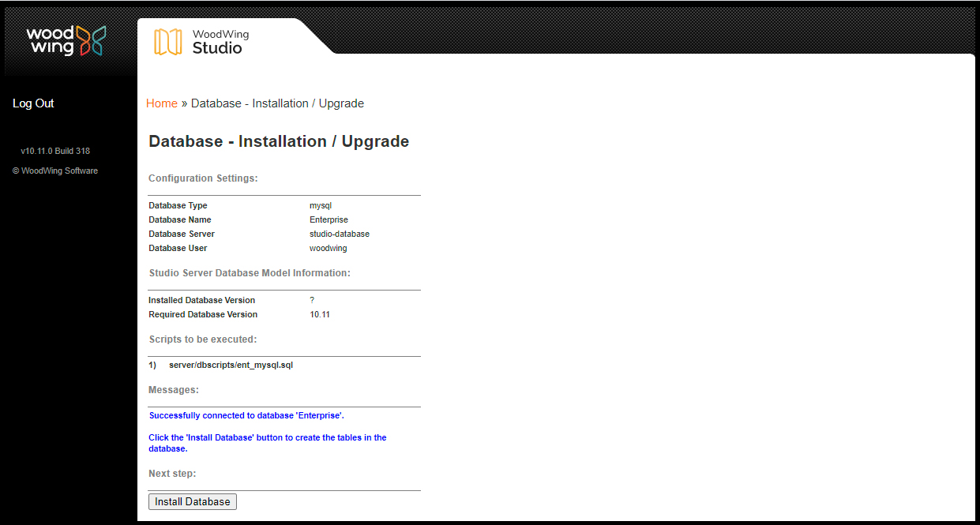Click the Configuration Settings section header
This screenshot has width=980, height=525.
point(203,178)
